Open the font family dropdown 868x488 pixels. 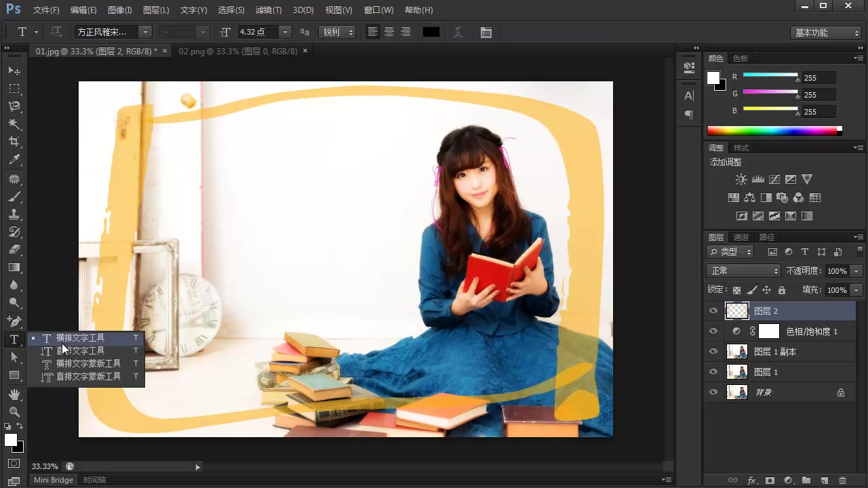144,32
